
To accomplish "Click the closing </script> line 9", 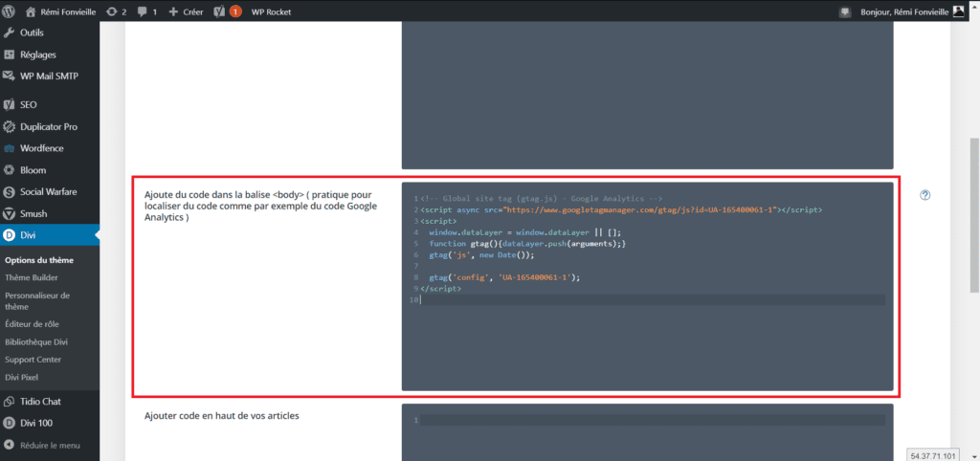I will 440,289.
